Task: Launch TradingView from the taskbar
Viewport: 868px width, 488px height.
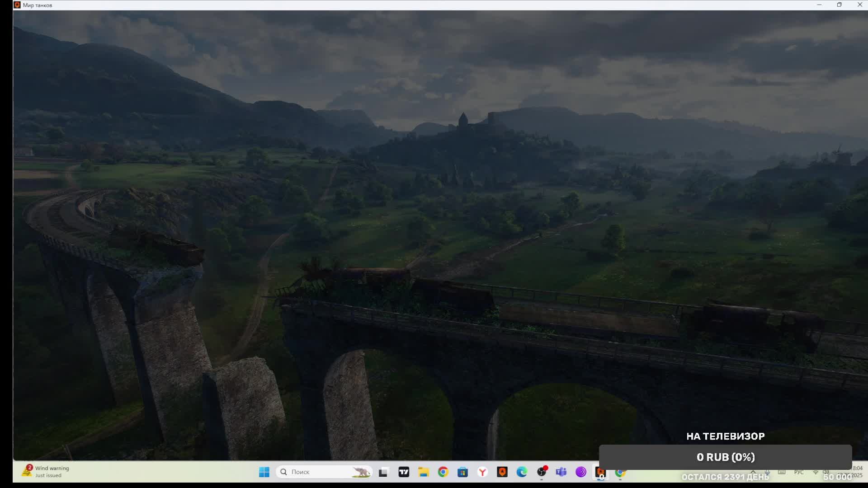Action: [x=404, y=472]
